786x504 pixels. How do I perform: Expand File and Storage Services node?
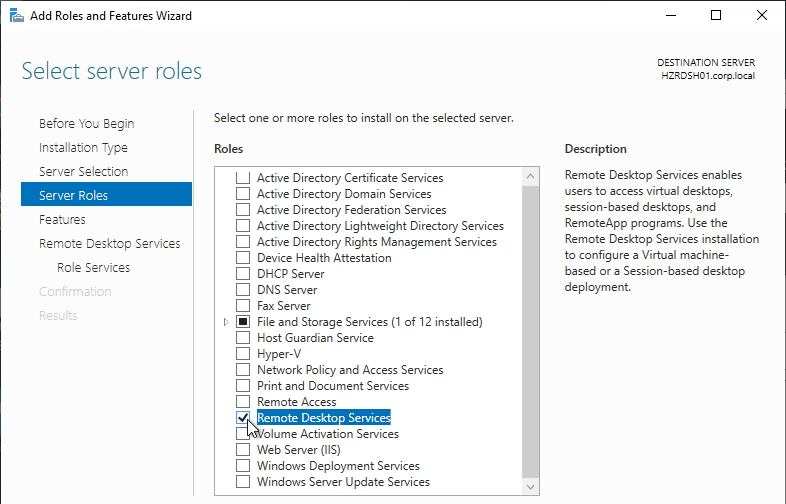coord(226,322)
